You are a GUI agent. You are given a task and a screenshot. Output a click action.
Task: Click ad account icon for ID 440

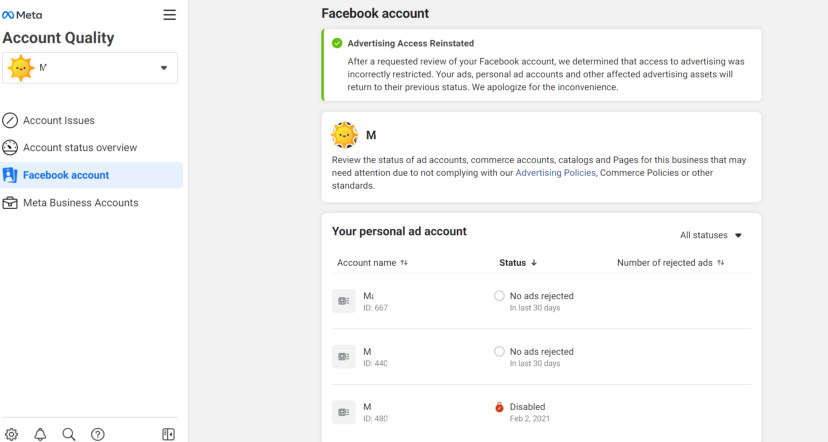344,356
